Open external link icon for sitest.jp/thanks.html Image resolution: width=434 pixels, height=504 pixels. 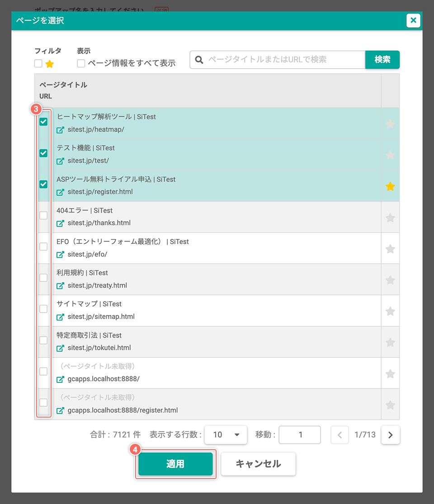click(x=60, y=223)
